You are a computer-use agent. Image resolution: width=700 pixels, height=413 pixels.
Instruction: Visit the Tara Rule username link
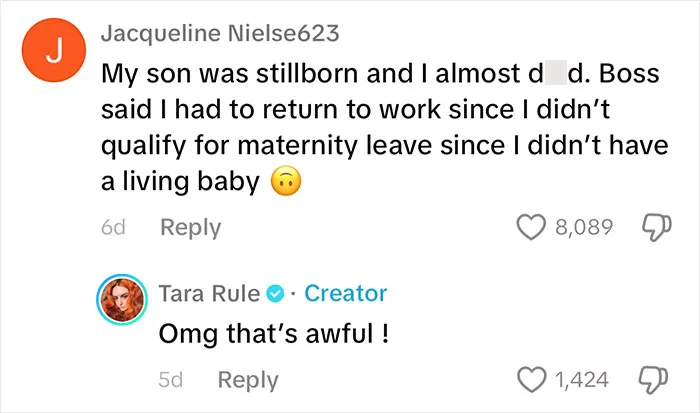tap(209, 294)
